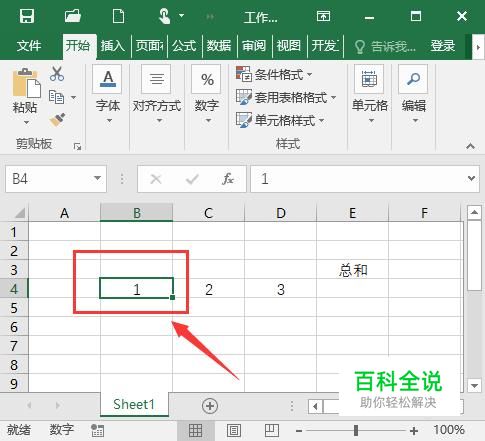Viewport: 485px width, 441px height.
Task: Toggle touch/mouse mode icon
Action: [x=164, y=16]
